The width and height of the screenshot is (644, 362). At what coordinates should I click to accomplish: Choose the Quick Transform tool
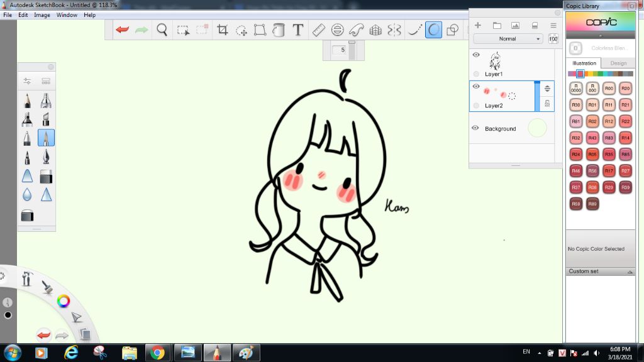point(241,30)
